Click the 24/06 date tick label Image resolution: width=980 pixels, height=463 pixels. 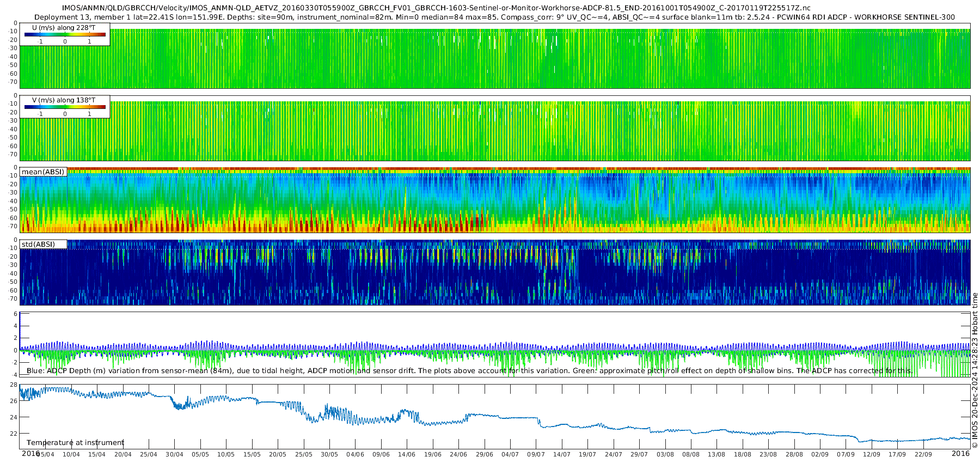tap(458, 455)
